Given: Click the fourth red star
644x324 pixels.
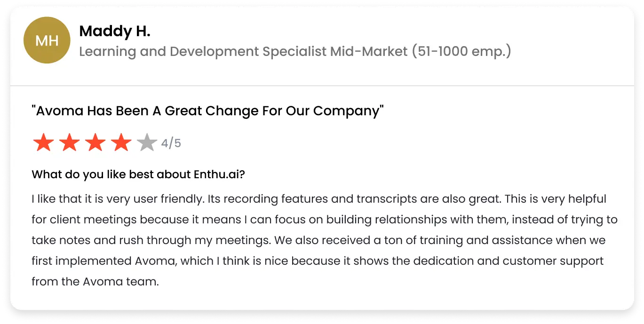Looking at the screenshot, I should pos(121,142).
